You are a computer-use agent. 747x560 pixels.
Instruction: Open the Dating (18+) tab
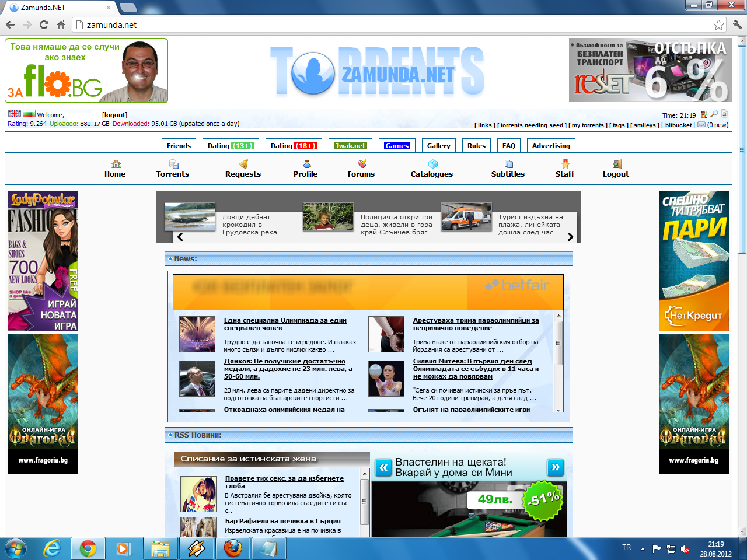pyautogui.click(x=294, y=146)
